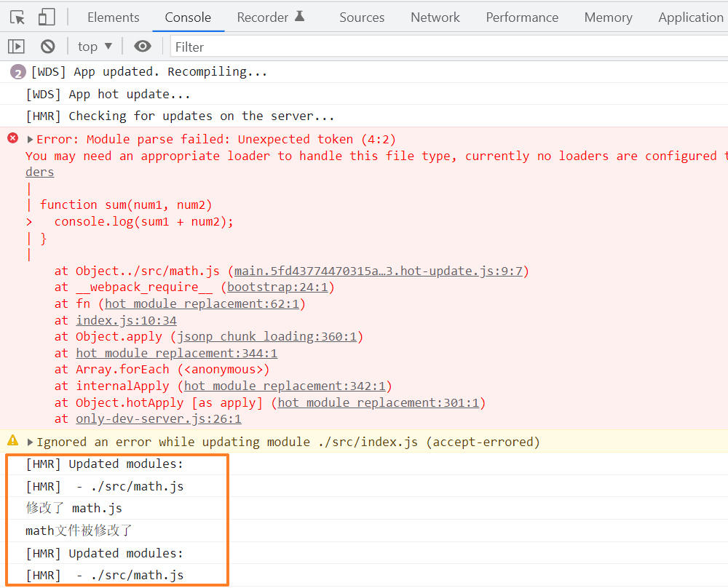Open the only-dev-server.js:26:1 link

click(x=158, y=418)
